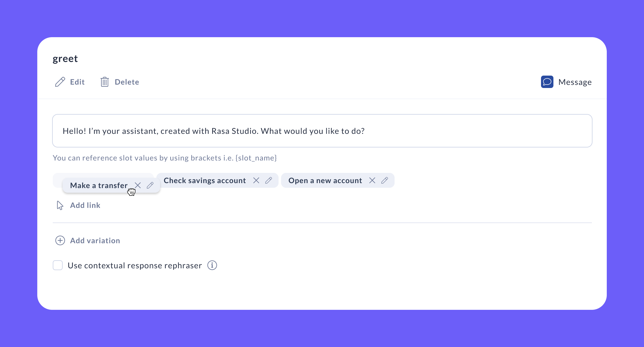Remove the Make a transfer link
This screenshot has height=347, width=644.
coord(138,185)
